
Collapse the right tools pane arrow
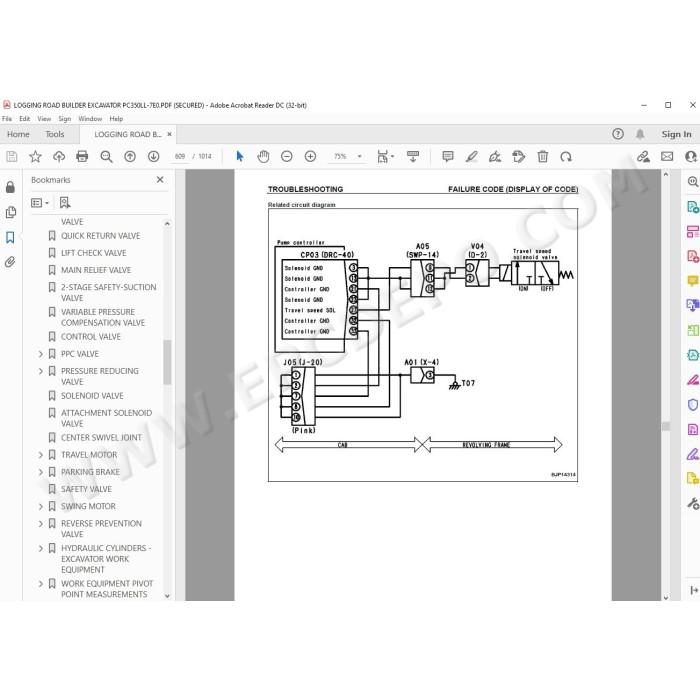pyautogui.click(x=693, y=590)
